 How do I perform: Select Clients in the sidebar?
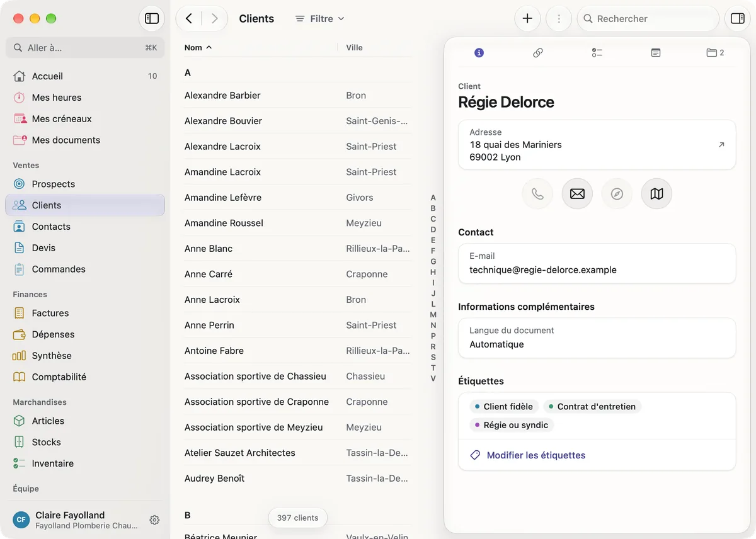[85, 205]
